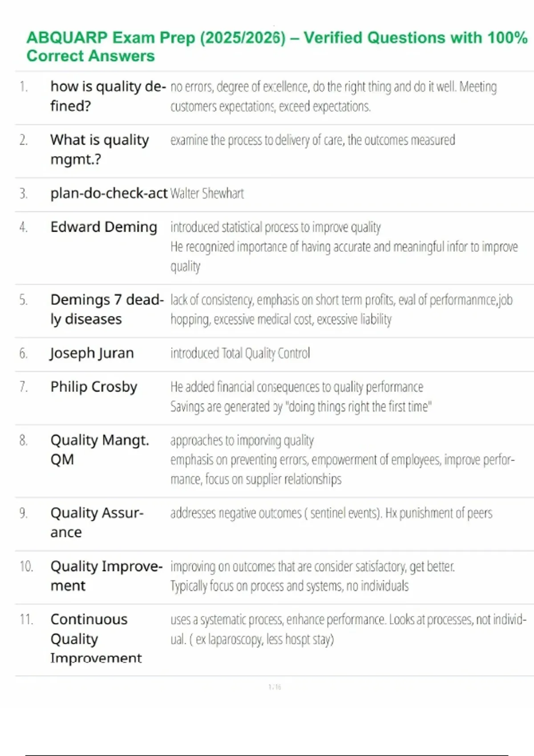Select the definition about laparoscopy example

(x=348, y=629)
